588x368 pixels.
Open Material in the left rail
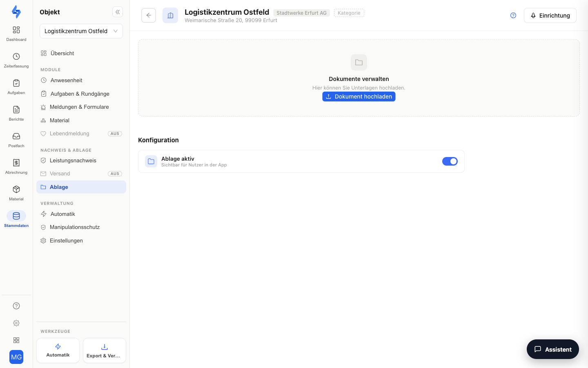coord(16,193)
